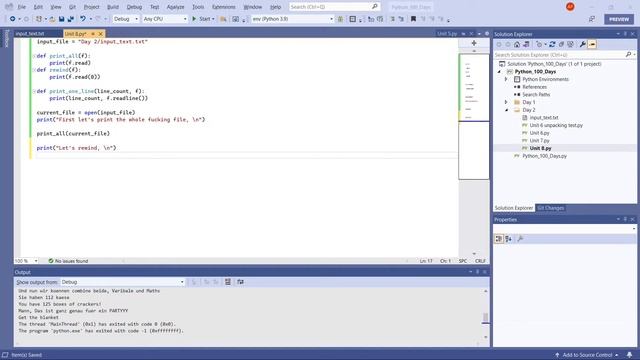Open the Debug menu
Image resolution: width=640 pixels, height=360 pixels.
point(134,7)
